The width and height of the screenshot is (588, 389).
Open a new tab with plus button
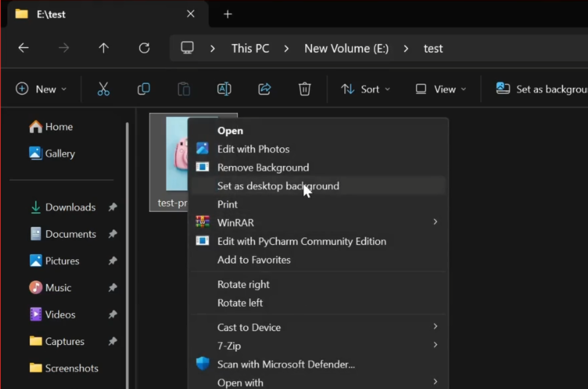tap(227, 14)
